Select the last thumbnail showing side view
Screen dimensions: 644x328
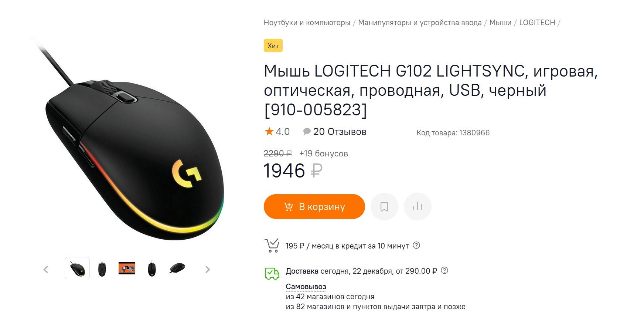tap(177, 268)
